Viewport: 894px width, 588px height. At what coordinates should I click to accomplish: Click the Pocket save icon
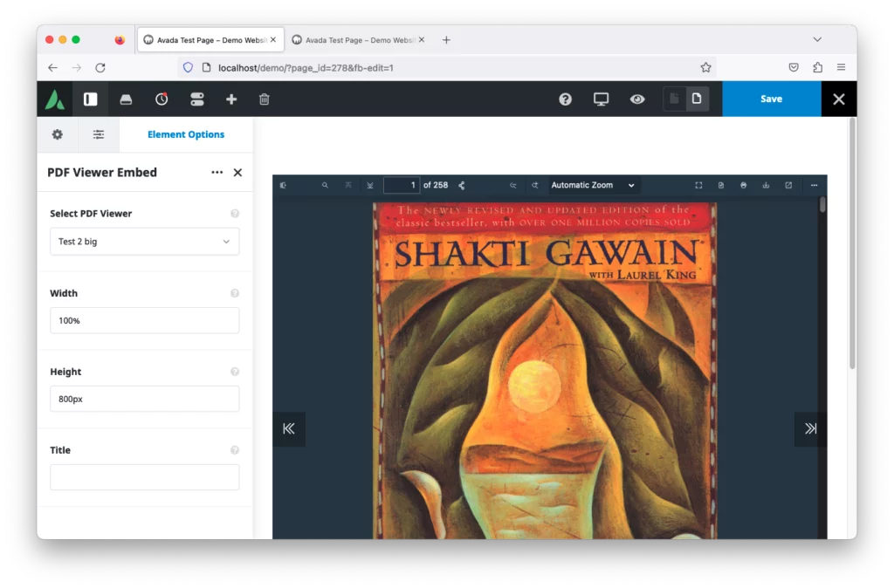tap(793, 67)
